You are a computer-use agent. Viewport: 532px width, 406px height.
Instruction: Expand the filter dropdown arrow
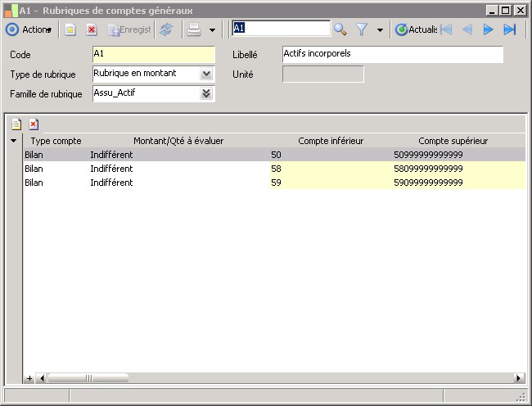click(x=380, y=29)
